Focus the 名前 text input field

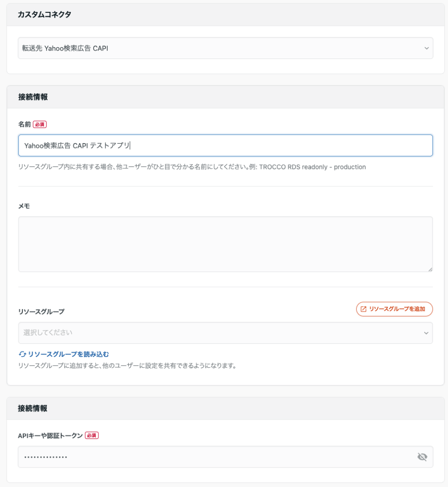pyautogui.click(x=225, y=146)
